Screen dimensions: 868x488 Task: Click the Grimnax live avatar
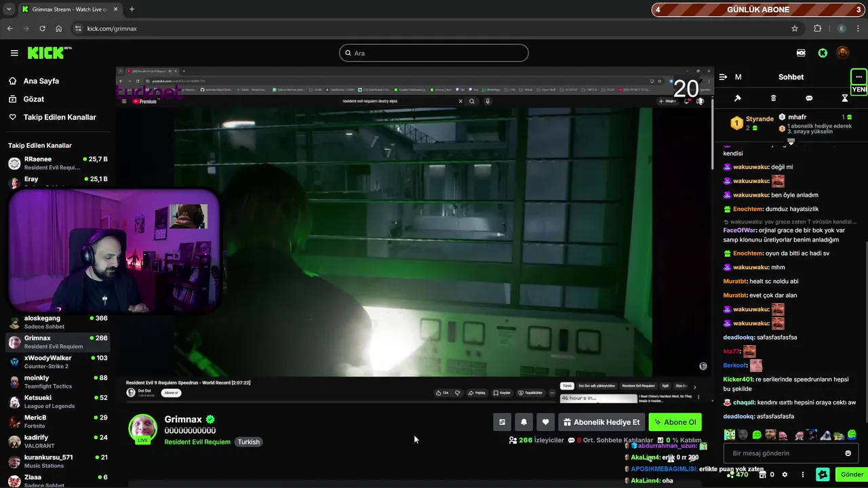[x=142, y=428]
